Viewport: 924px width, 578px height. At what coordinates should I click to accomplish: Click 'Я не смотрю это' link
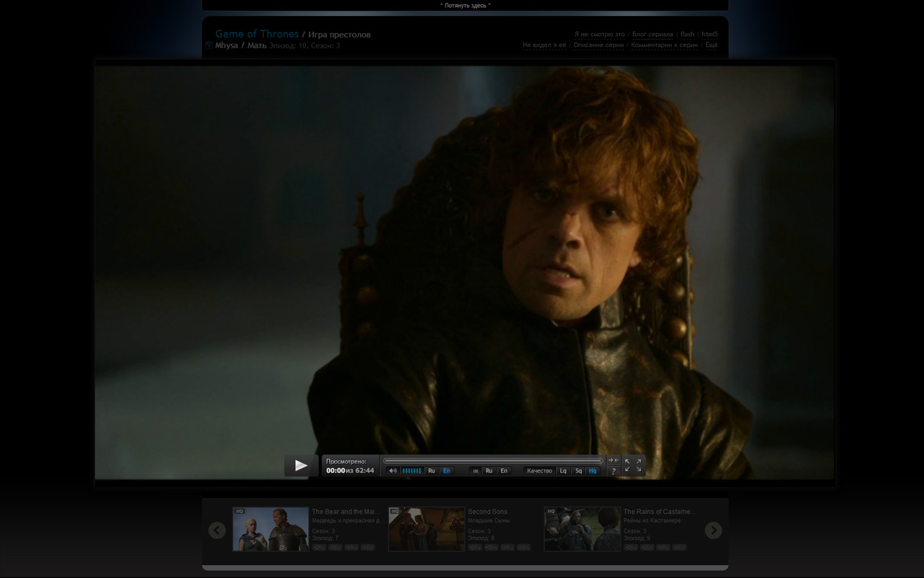point(600,34)
